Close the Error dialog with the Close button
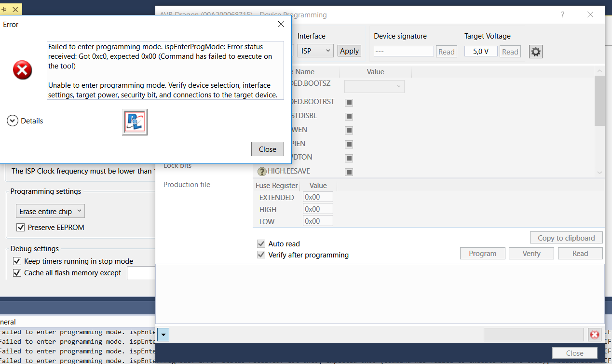This screenshot has width=612, height=364. pyautogui.click(x=268, y=149)
